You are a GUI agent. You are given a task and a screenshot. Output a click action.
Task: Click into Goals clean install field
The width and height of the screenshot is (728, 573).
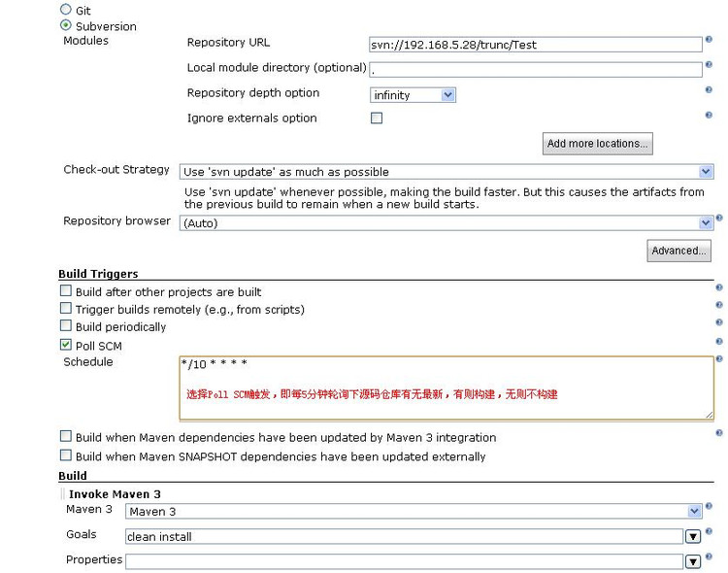404,537
